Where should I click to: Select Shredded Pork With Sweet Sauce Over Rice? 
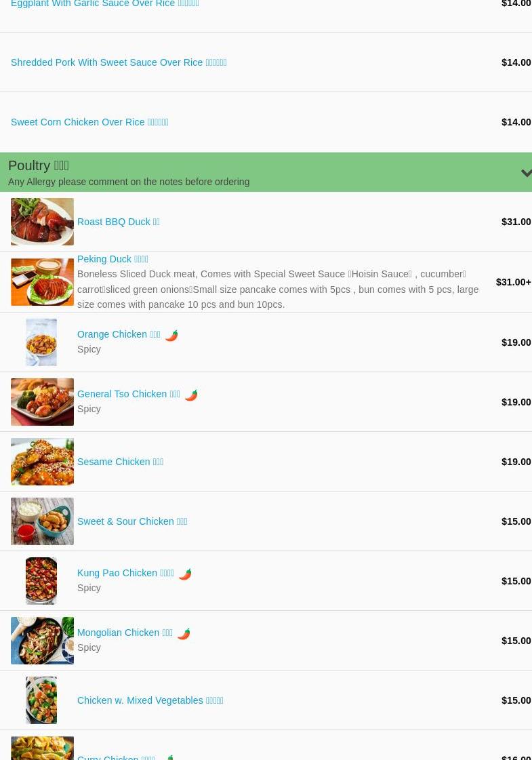pos(119,62)
